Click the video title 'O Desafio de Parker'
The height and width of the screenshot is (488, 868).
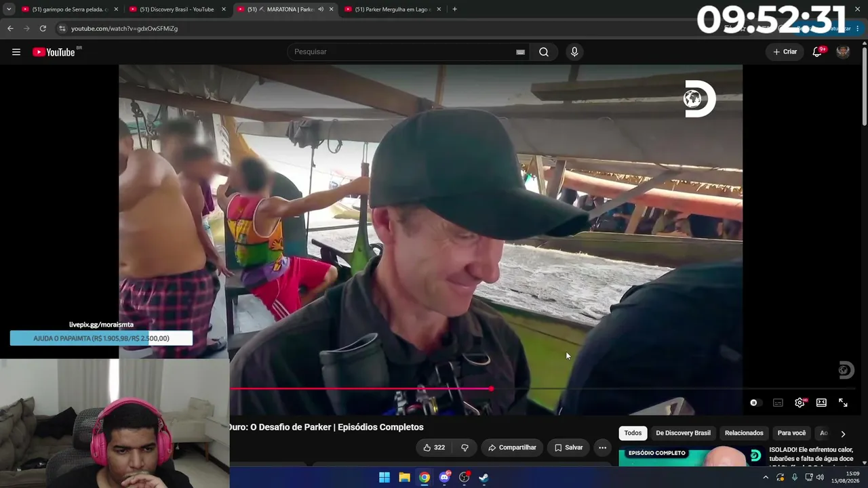(327, 427)
